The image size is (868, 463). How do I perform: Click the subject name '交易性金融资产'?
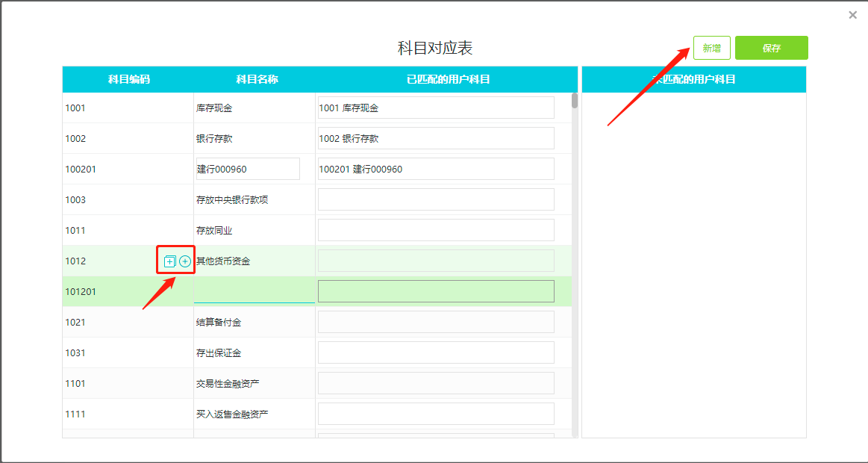point(228,383)
